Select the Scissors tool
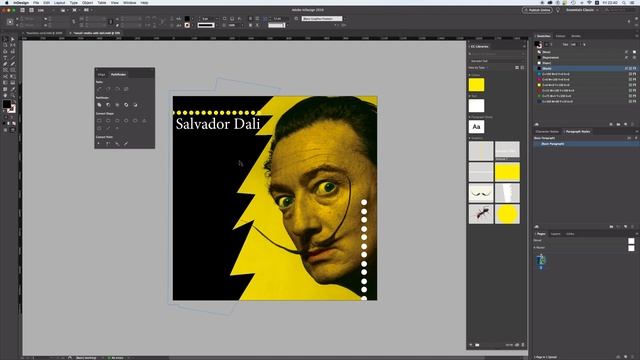 (5, 76)
